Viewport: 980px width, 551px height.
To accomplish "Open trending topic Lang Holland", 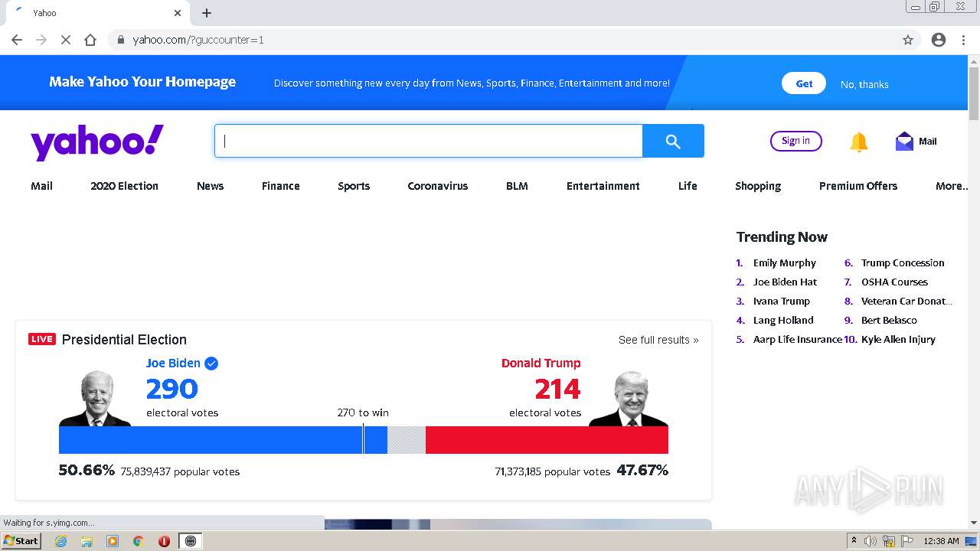I will pos(783,320).
